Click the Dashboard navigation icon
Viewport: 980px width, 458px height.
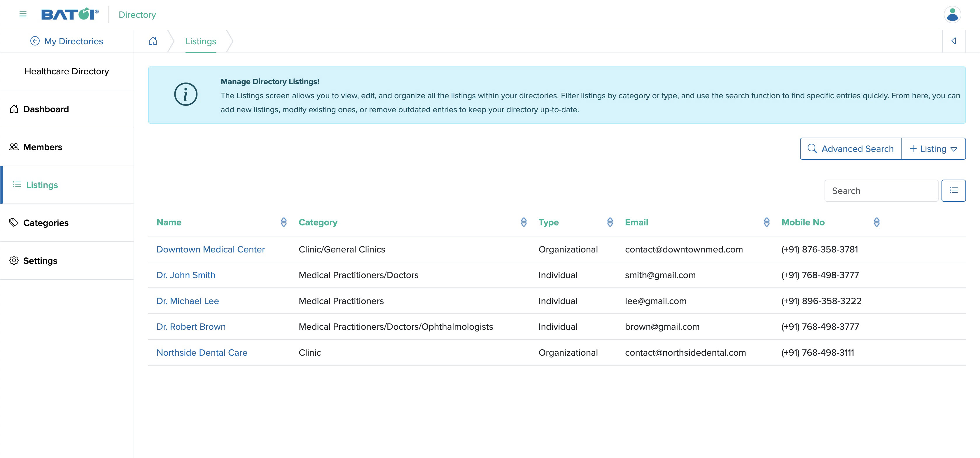14,109
